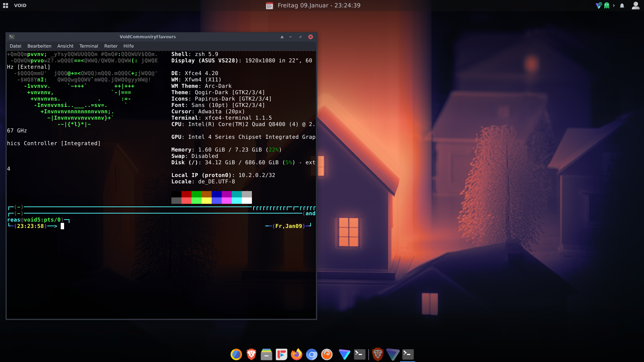The height and width of the screenshot is (362, 644).
Task: Click the Proton VPN connected tray icon
Action: (x=599, y=5)
